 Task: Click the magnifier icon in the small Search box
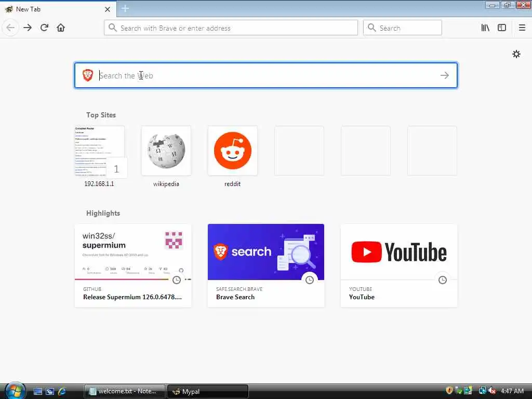pos(372,28)
